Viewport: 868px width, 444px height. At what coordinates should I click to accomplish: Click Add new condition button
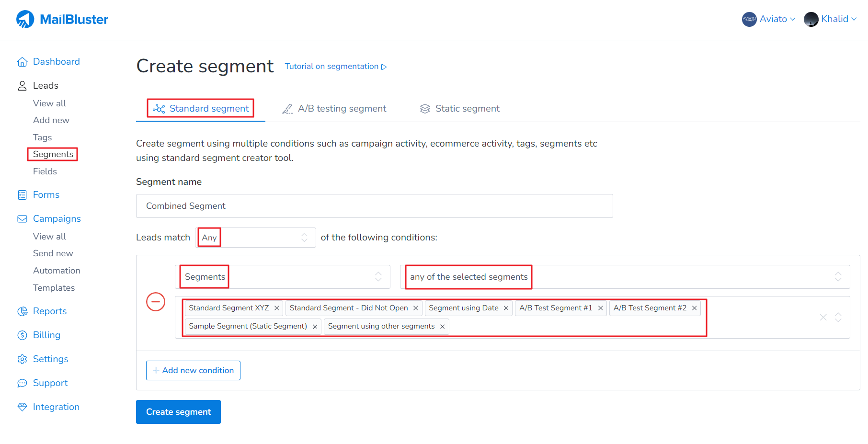click(x=193, y=370)
